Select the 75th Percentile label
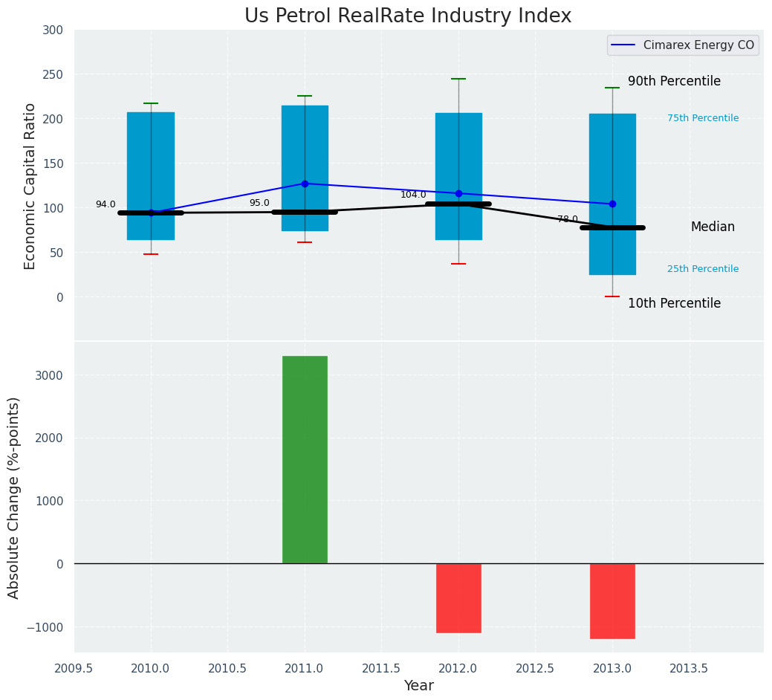 click(702, 118)
